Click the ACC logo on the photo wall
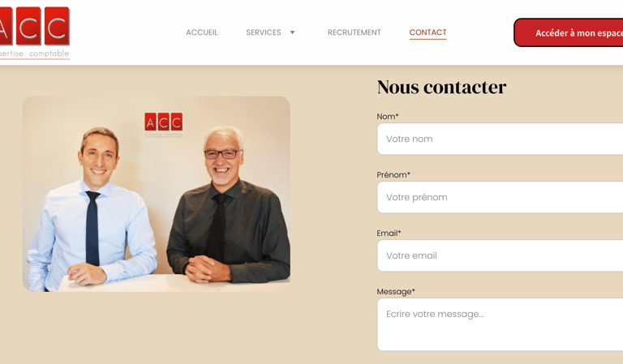Screen dimensions: 623x364 (x=164, y=124)
